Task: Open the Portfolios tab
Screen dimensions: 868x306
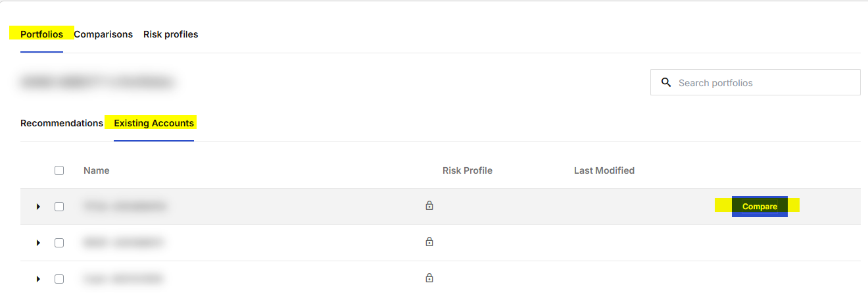Action: [41, 34]
